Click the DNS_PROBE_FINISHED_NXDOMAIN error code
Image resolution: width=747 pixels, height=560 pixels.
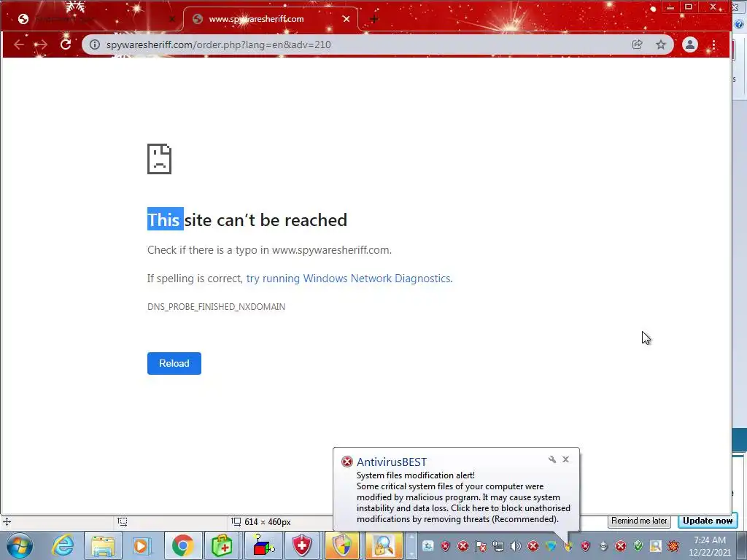coord(216,307)
